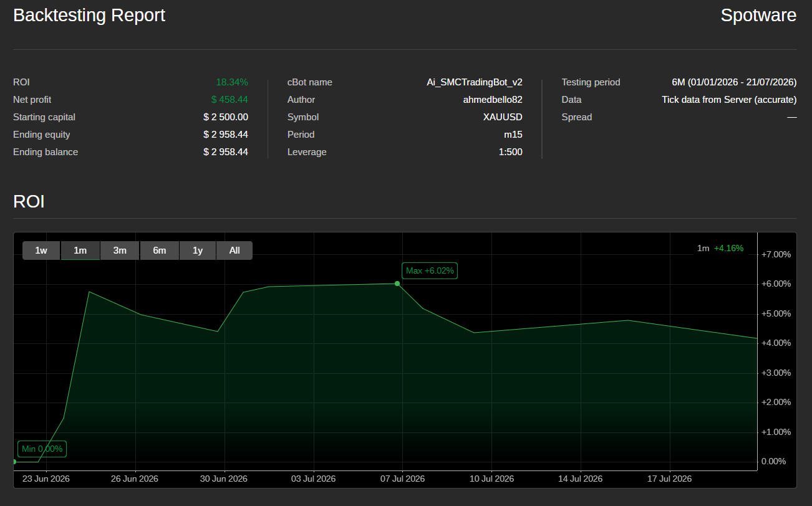Click the 1m +4.16% summary label
Screen dimensions: 812x506
720,248
